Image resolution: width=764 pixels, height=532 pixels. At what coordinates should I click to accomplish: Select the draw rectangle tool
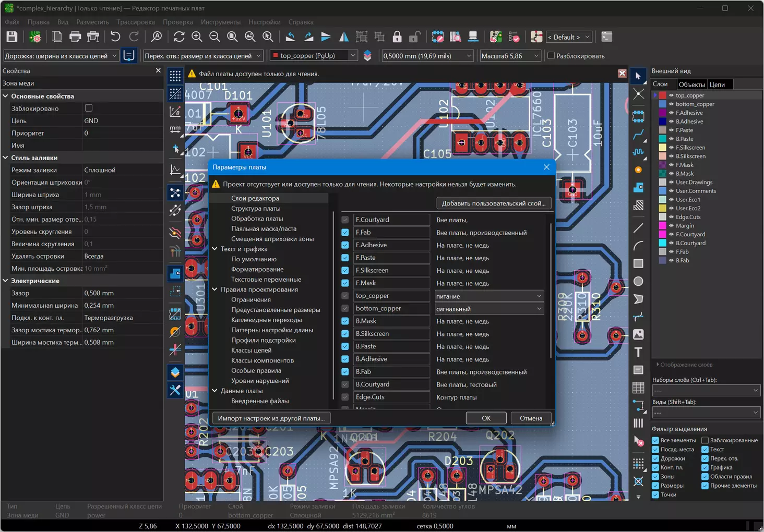click(x=638, y=264)
